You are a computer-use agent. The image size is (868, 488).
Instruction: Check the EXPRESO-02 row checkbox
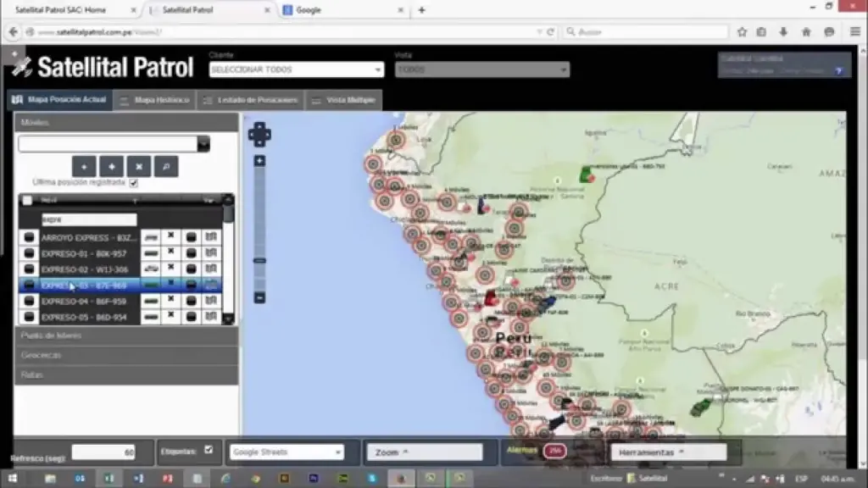[29, 269]
